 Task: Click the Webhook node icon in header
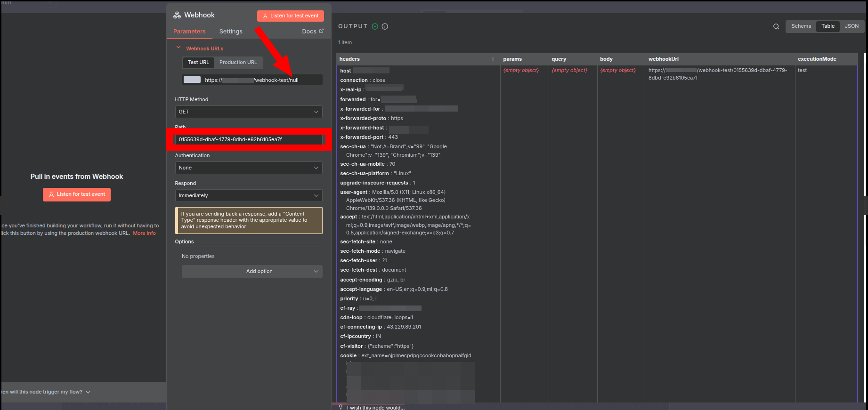(x=177, y=15)
